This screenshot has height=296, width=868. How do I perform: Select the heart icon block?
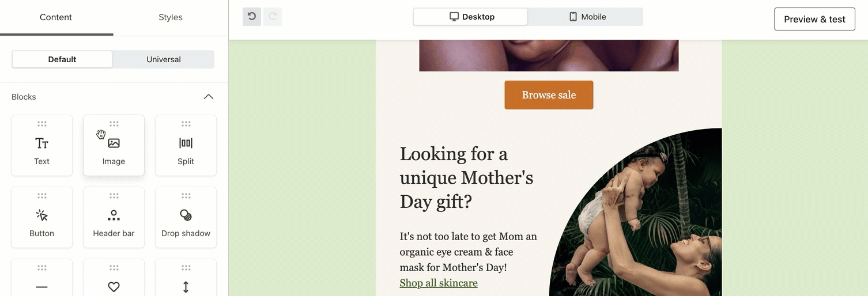click(x=114, y=286)
